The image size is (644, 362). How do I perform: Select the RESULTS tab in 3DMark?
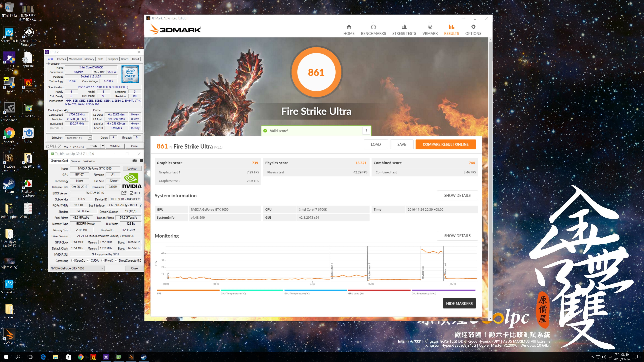(x=451, y=30)
